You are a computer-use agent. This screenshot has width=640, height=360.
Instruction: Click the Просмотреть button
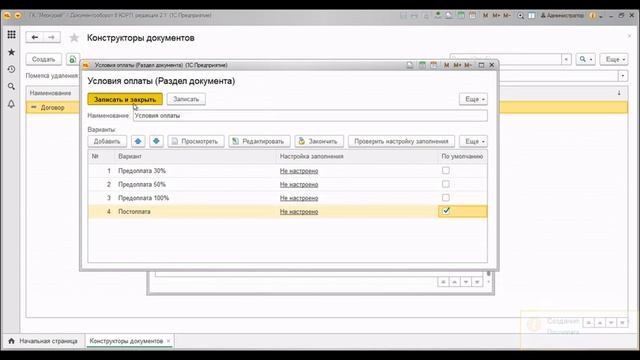point(196,141)
